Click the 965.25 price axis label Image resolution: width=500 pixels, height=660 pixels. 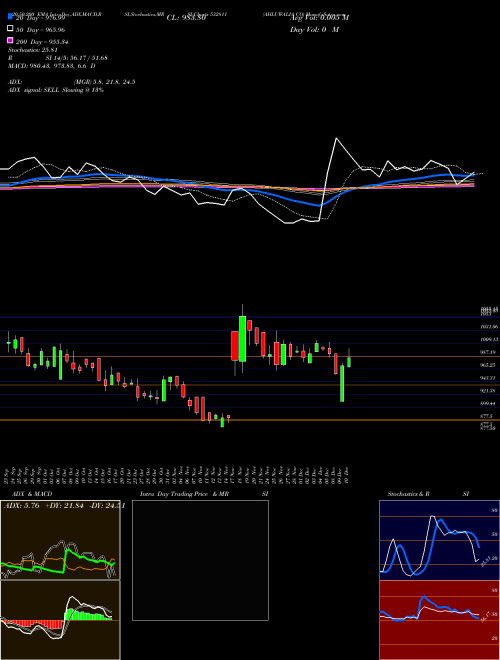tap(488, 365)
